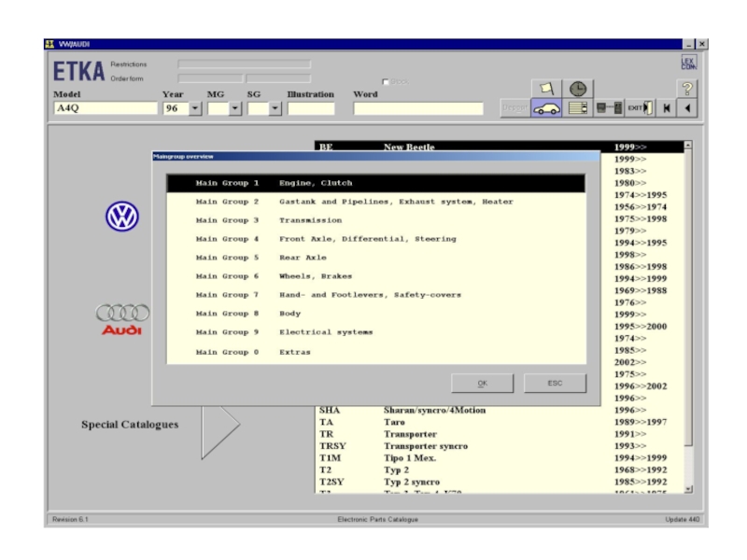747x560 pixels.
Task: Confirm the dialog with the OK button
Action: [483, 384]
